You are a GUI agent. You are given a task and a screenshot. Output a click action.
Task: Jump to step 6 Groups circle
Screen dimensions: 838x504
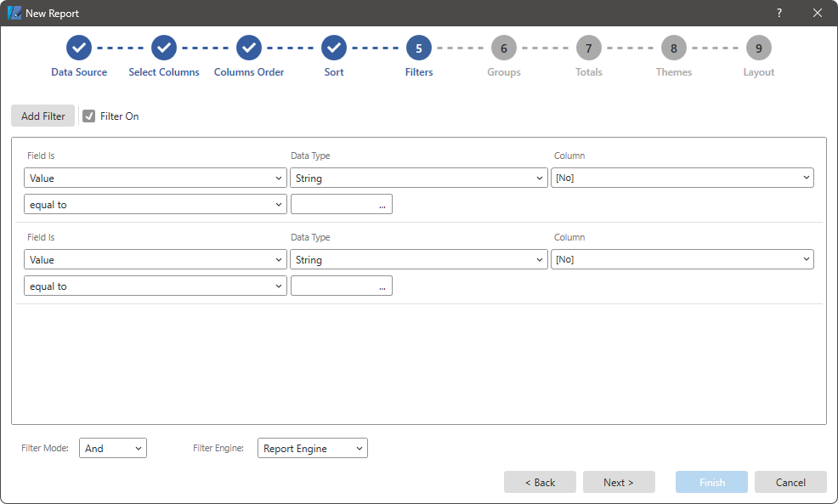[504, 48]
